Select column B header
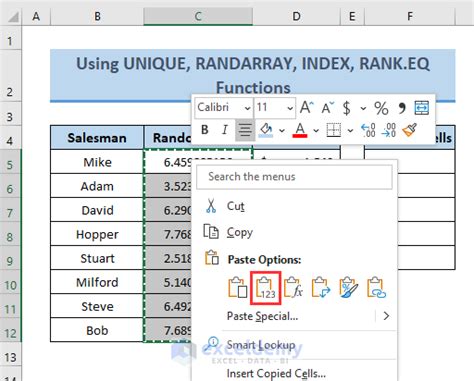This screenshot has width=474, height=381. pos(97,16)
